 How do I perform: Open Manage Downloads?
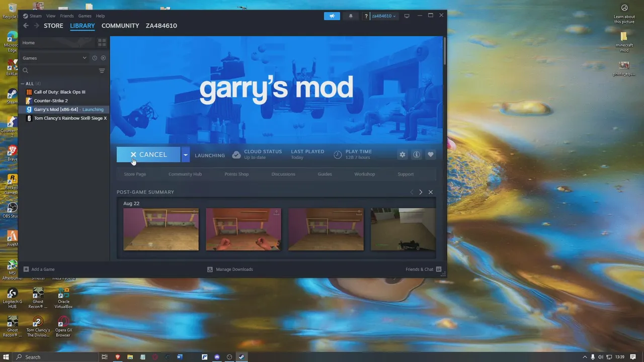click(230, 269)
